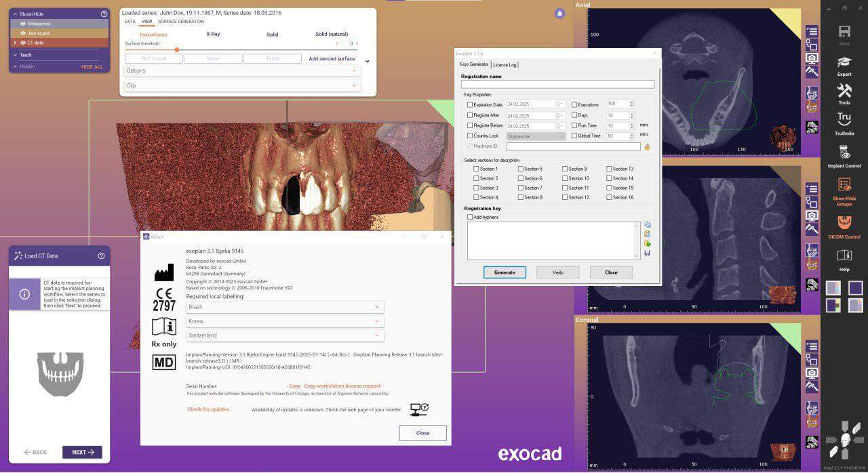Open the Tools wrench icon
868x473 pixels.
[x=844, y=91]
